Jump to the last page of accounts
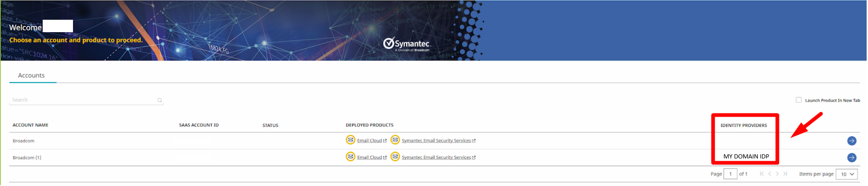The height and width of the screenshot is (186, 868). click(785, 174)
